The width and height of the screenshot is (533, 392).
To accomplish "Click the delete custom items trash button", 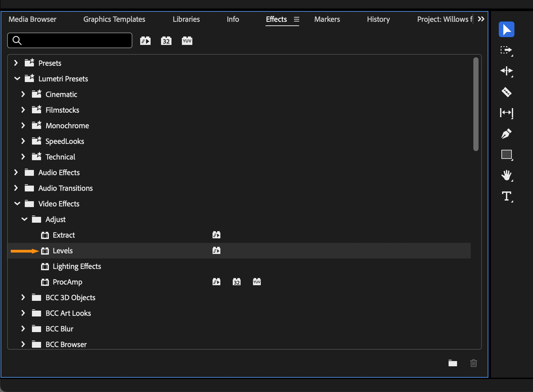I will tap(474, 363).
